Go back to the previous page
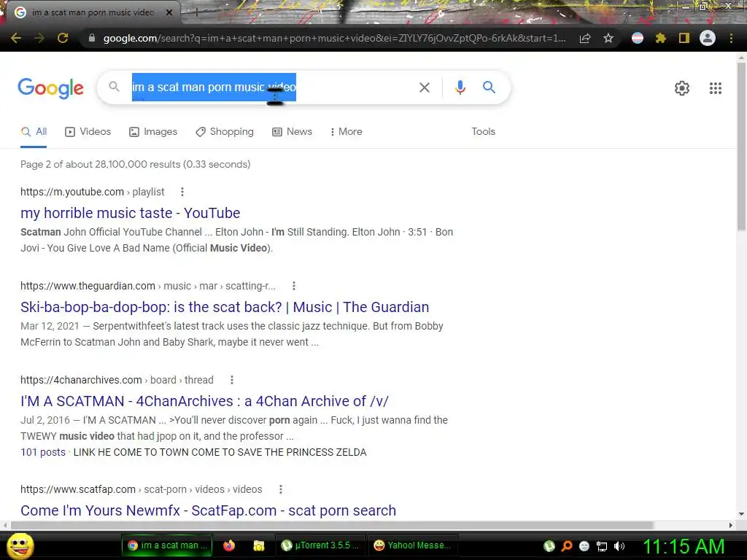The image size is (747, 560). pos(16,38)
